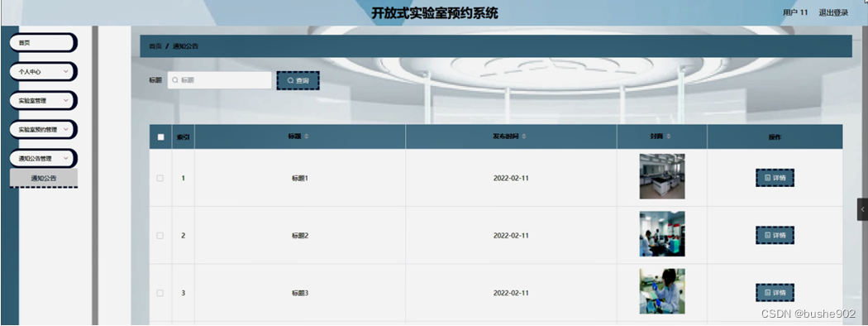Open the cover thumbnail of row 标题1
868x326 pixels.
662,176
